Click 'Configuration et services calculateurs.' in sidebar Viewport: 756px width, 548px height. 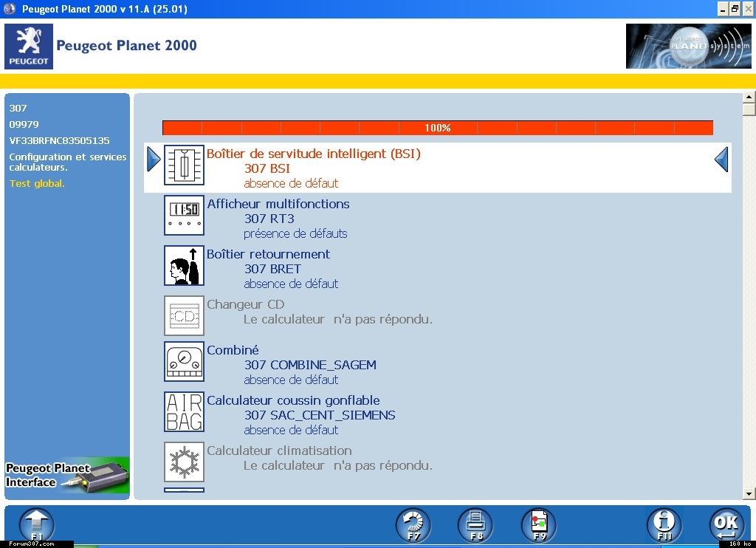[x=67, y=162]
